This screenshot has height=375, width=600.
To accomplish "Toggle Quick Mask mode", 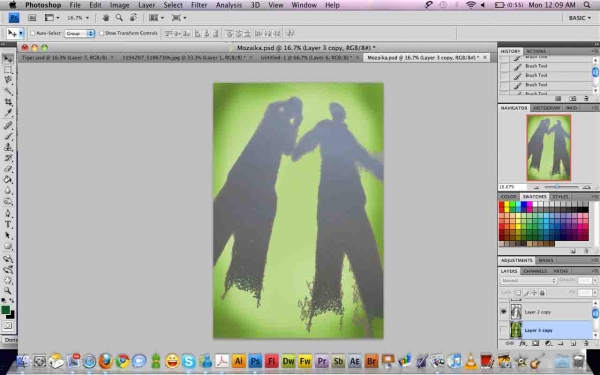I will point(8,326).
